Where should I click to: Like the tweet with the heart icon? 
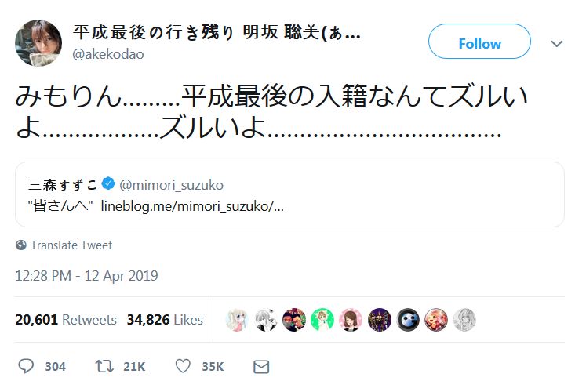183,366
